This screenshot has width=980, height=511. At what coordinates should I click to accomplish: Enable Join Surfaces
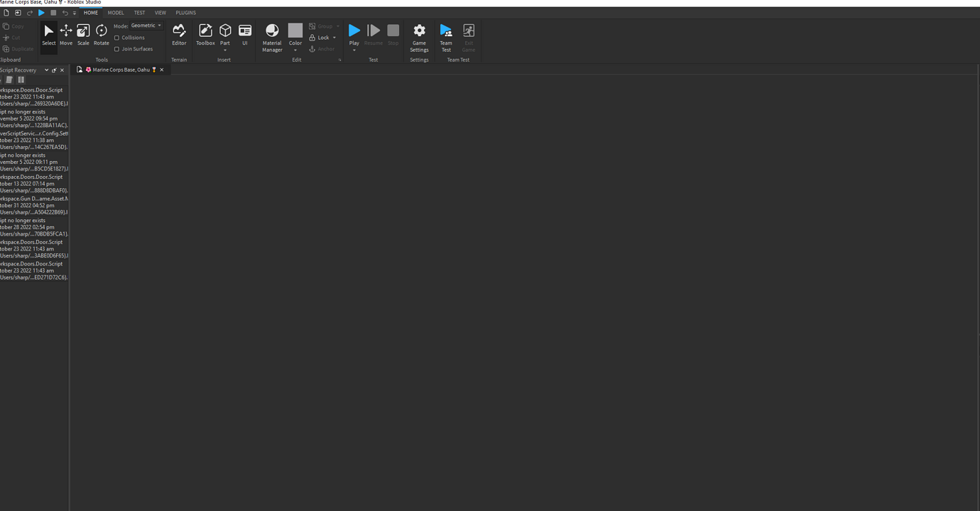click(117, 48)
